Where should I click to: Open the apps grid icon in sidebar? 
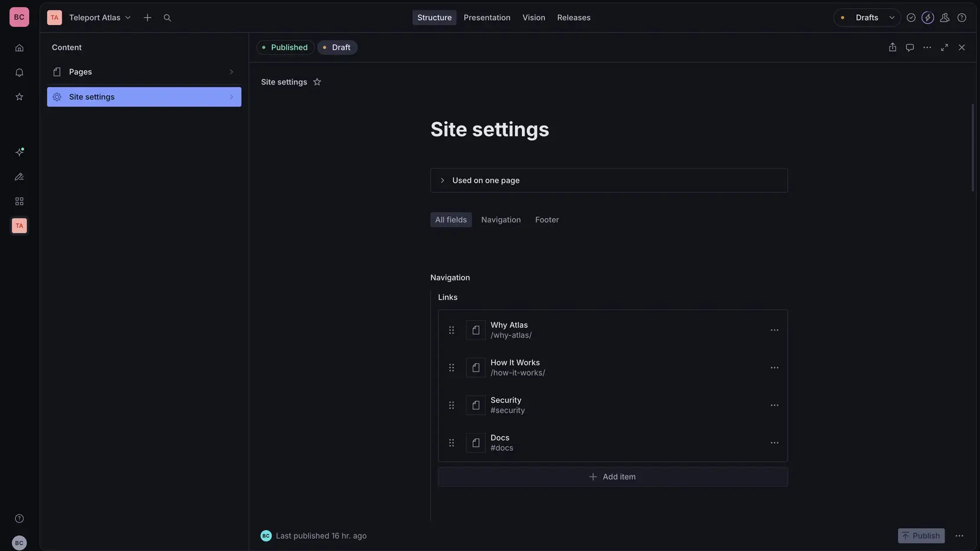tap(19, 201)
